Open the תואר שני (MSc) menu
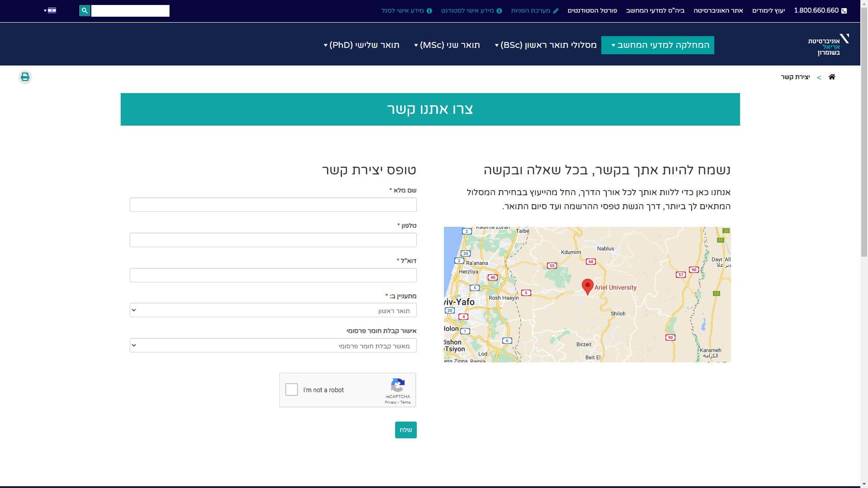This screenshot has width=868, height=488. tap(447, 45)
